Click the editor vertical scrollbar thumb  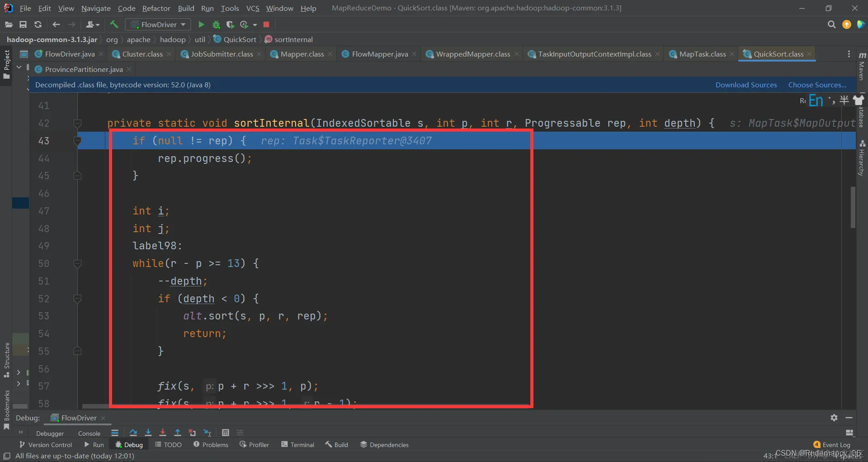tap(853, 207)
